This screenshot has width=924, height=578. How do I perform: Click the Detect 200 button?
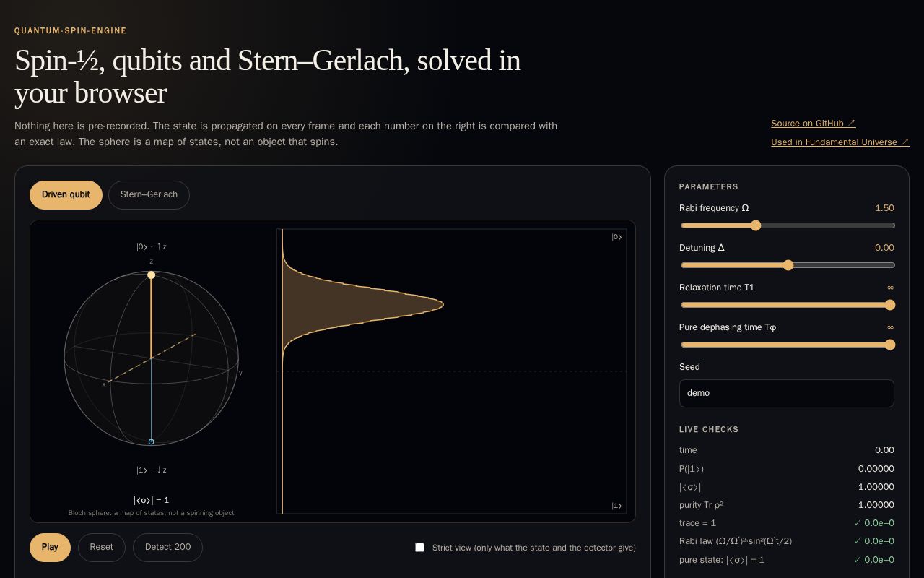167,548
